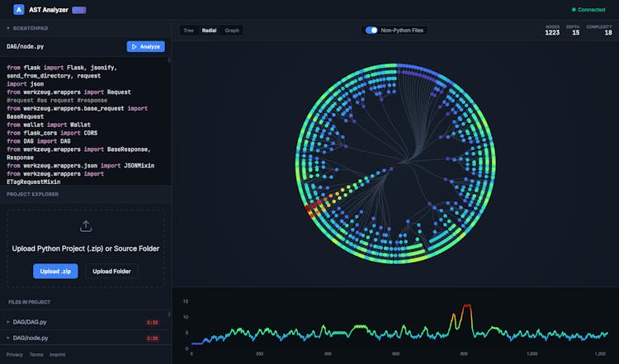Screen dimensions: 619x364
Task: Click the upload arrow icon in drop zone
Action: click(x=86, y=226)
